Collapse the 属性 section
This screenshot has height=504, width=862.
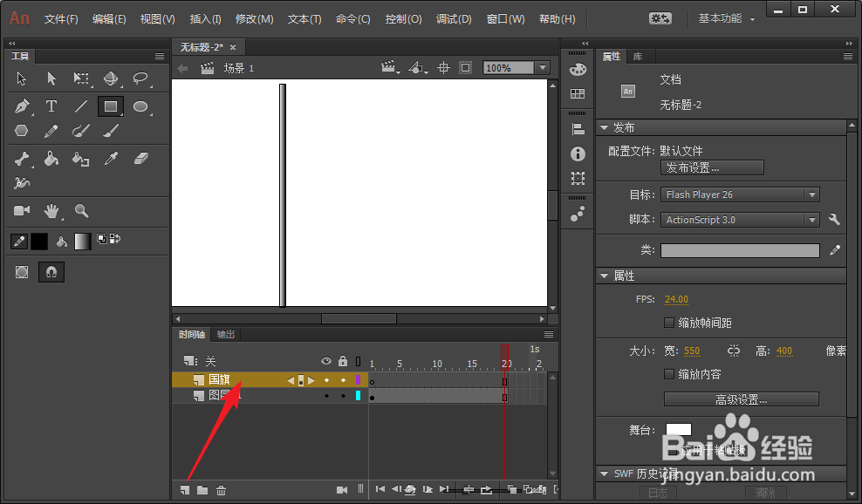pyautogui.click(x=604, y=276)
